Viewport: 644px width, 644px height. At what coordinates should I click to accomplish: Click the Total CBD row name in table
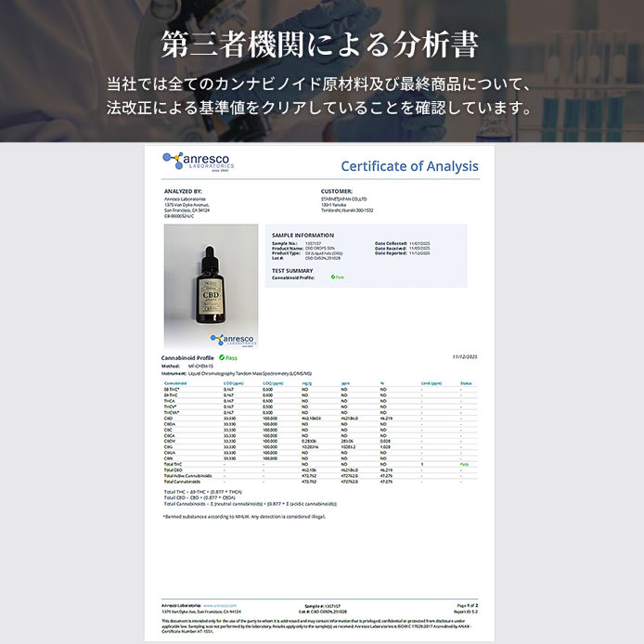pyautogui.click(x=173, y=470)
